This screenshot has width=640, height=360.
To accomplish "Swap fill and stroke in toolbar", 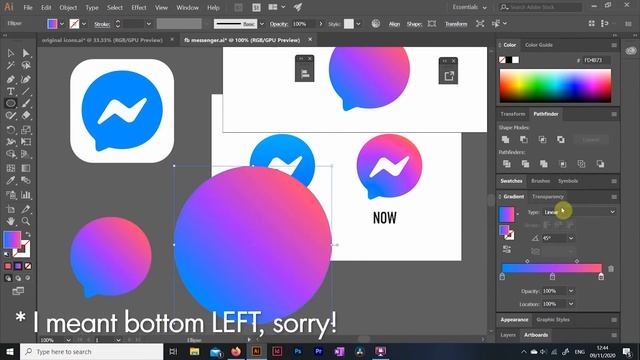I will tap(28, 235).
